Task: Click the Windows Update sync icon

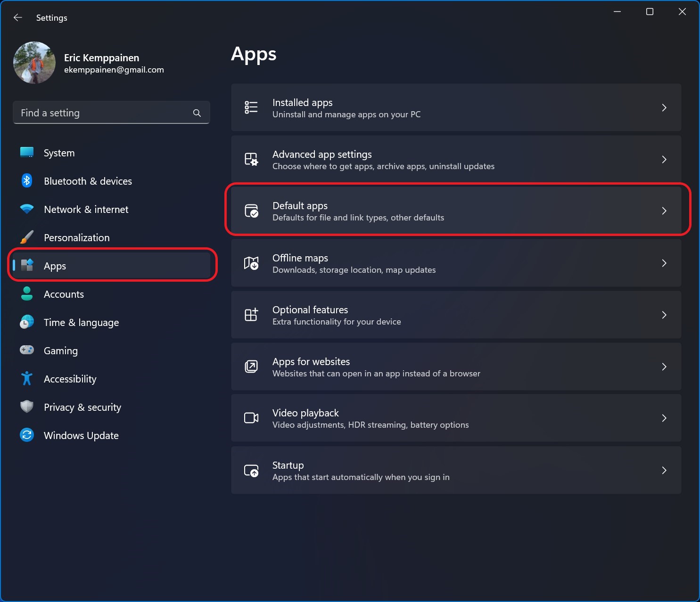Action: tap(27, 435)
